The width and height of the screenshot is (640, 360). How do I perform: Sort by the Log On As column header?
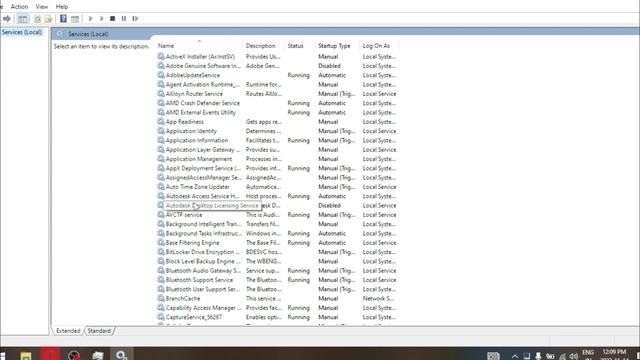376,46
